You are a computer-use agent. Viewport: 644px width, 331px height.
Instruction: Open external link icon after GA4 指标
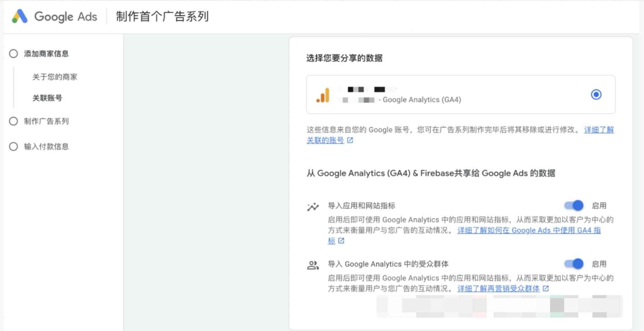tap(341, 241)
